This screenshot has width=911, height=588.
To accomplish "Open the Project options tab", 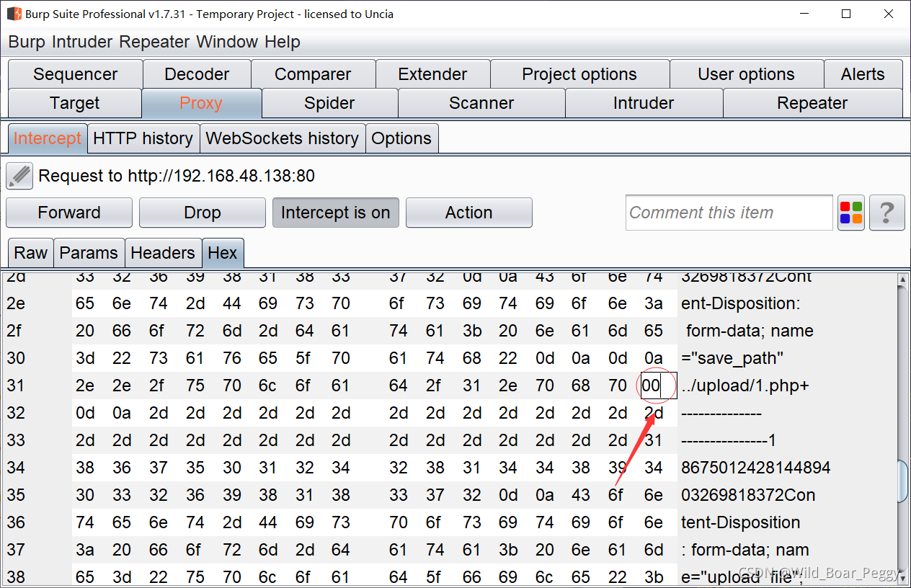I will pyautogui.click(x=579, y=74).
